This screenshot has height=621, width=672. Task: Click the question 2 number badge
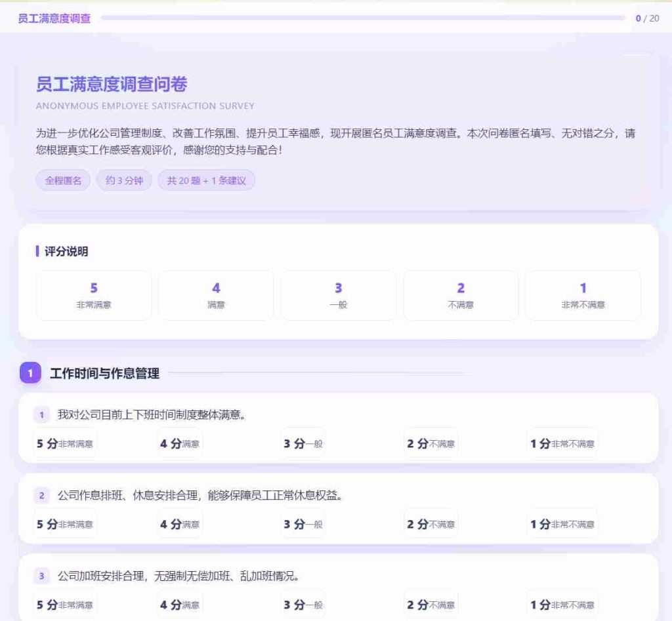[x=41, y=496]
